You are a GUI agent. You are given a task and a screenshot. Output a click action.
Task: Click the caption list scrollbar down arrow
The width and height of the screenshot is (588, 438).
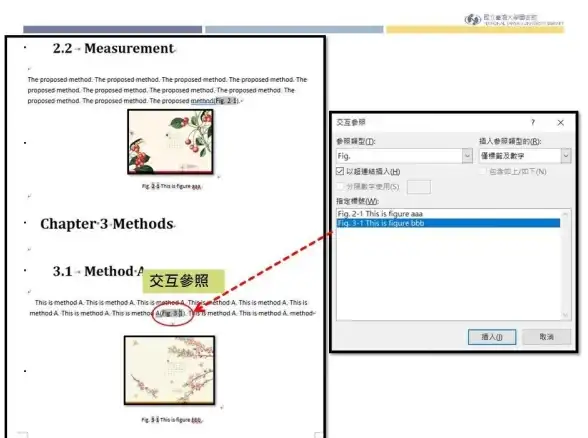565,315
